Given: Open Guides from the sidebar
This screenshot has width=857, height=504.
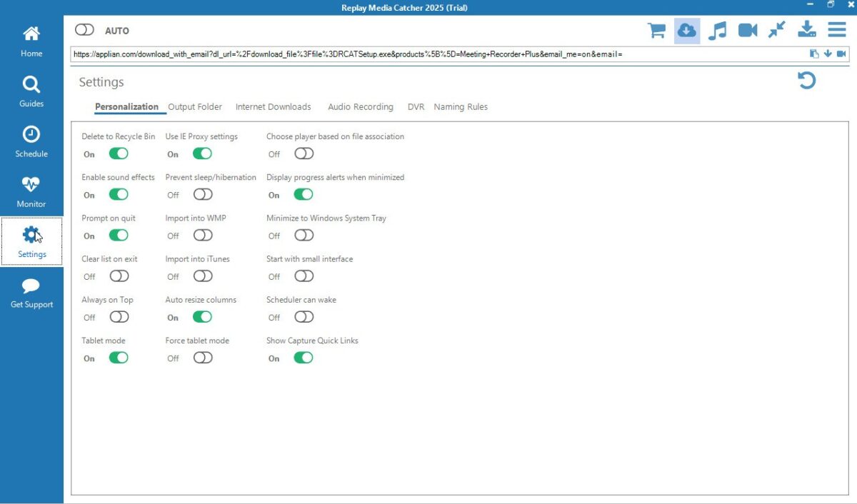Looking at the screenshot, I should pyautogui.click(x=31, y=92).
